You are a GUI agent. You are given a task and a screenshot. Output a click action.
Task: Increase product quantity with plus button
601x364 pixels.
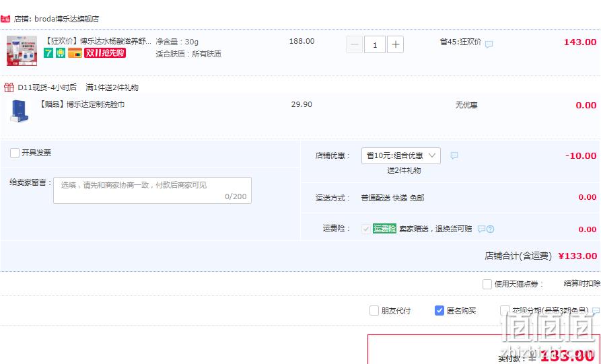(x=395, y=45)
